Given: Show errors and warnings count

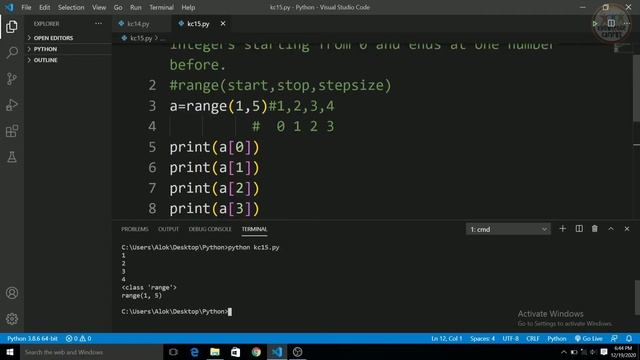Looking at the screenshot, I should tap(78, 338).
